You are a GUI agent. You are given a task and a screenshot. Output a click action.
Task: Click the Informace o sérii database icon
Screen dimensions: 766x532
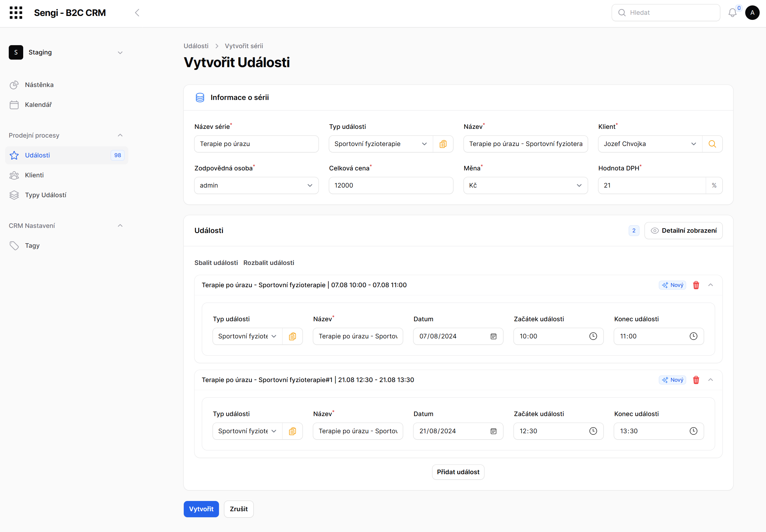pos(200,98)
